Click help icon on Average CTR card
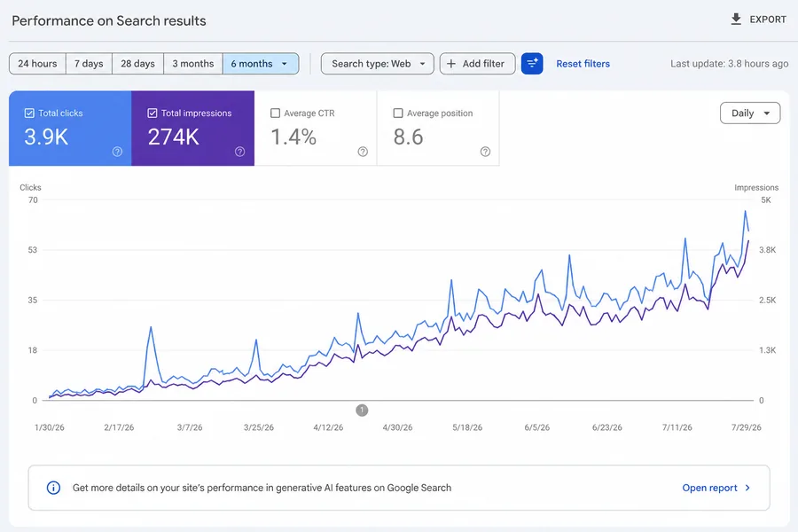The height and width of the screenshot is (532, 798). (x=363, y=152)
